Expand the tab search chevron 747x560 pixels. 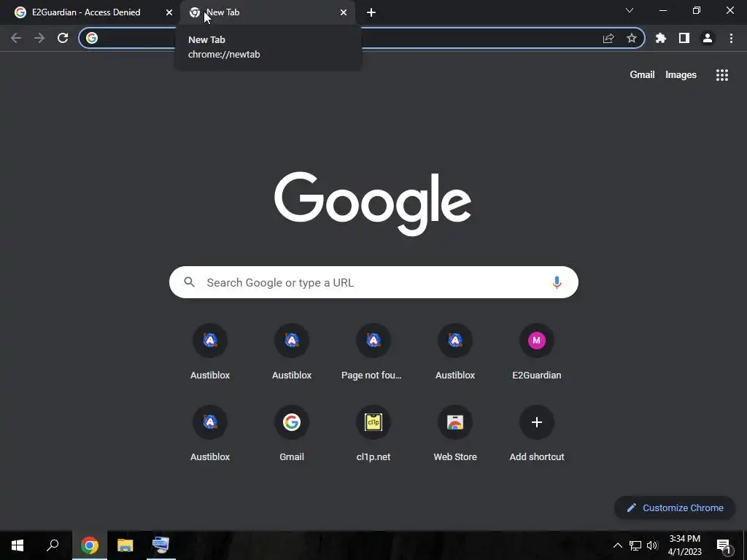[x=630, y=10]
